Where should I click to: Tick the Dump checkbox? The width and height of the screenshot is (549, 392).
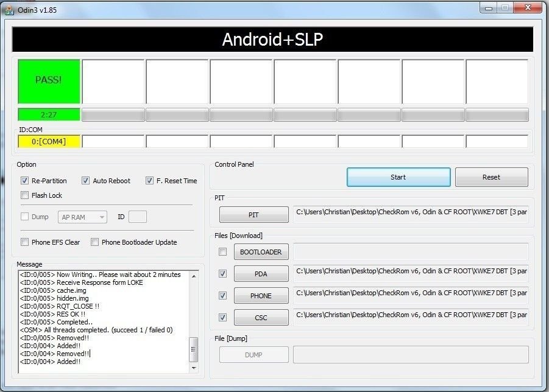point(24,217)
